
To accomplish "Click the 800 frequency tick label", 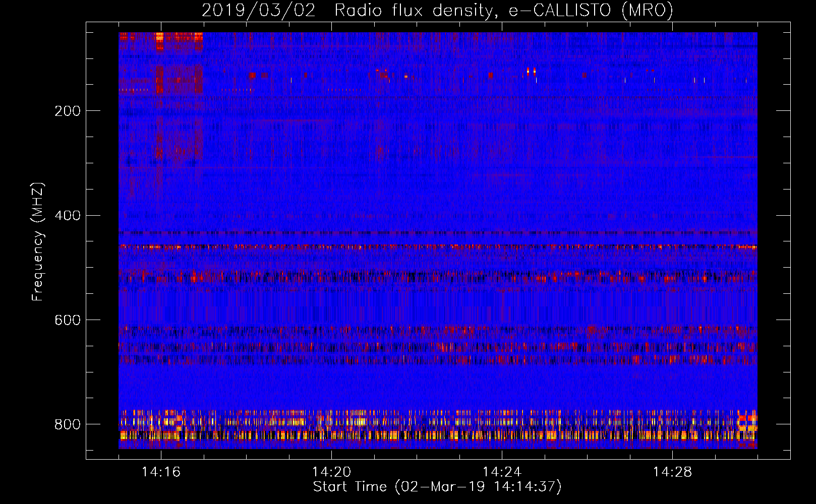I will [x=68, y=424].
